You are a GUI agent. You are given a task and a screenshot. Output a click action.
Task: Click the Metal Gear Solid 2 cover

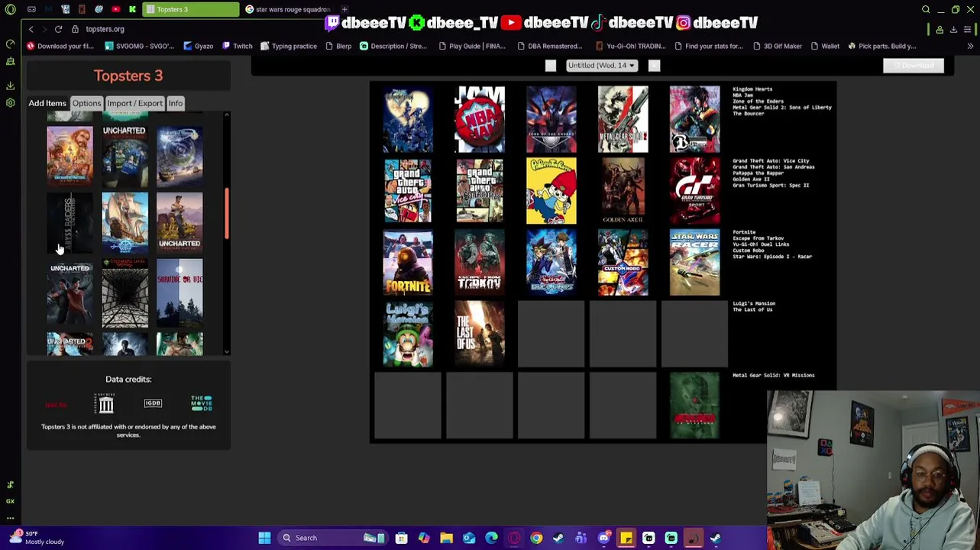click(623, 120)
